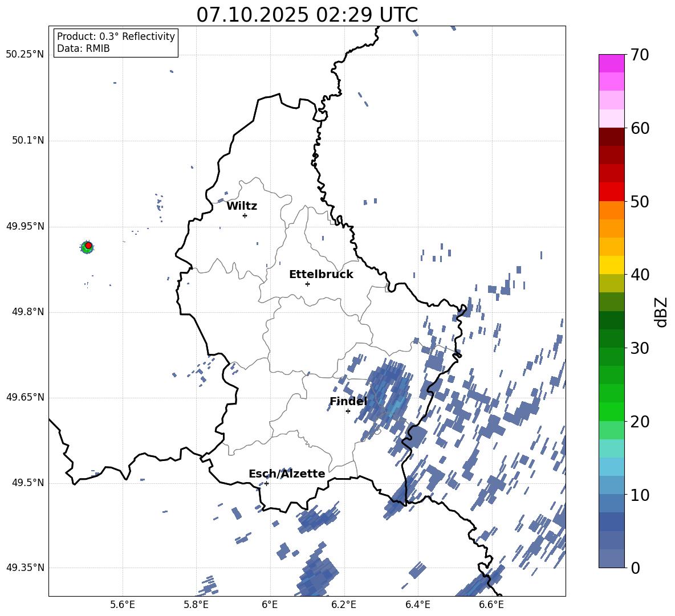Click the 50.25°N latitude label
Screen dimensions: 675x616
(25, 55)
